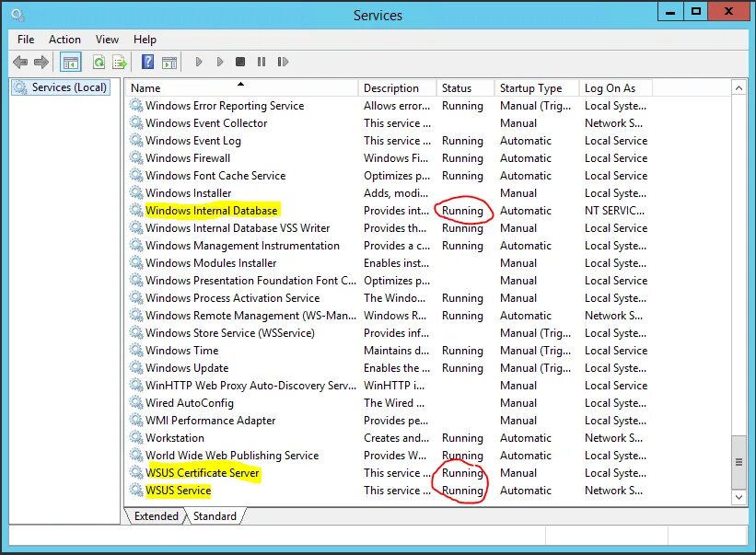Click gear icon beside Windows Firewall
The height and width of the screenshot is (555, 756).
tap(136, 157)
